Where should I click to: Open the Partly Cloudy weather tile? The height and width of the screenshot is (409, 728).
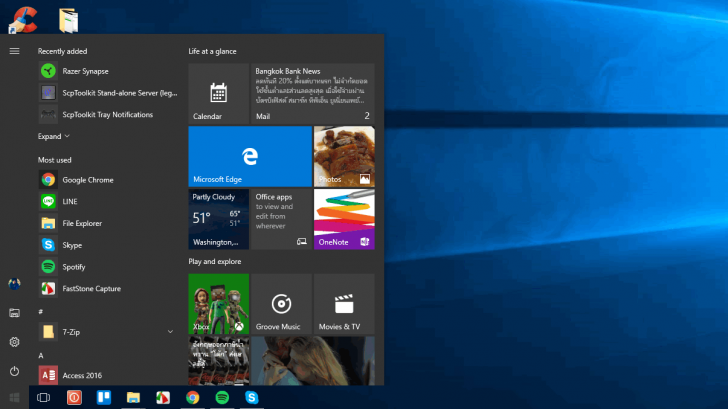219,219
